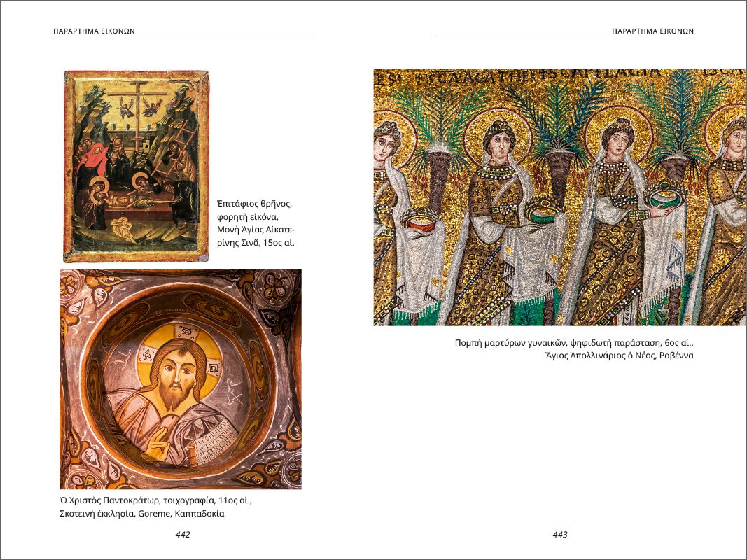The width and height of the screenshot is (747, 560).
Task: Click the caption text Ὁ Χριστὸς Παντοκράτωρ
Action: pos(111,500)
